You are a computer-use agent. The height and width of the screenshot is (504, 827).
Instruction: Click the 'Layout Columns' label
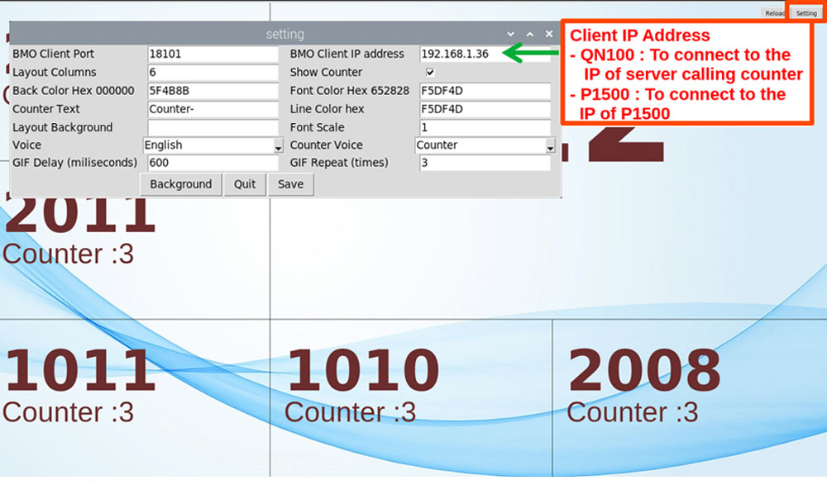pyautogui.click(x=55, y=72)
